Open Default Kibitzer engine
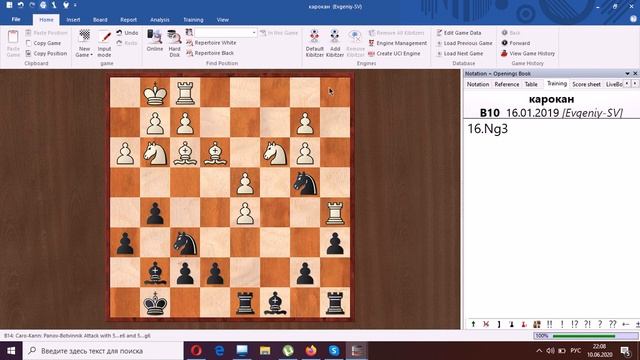 click(x=314, y=43)
